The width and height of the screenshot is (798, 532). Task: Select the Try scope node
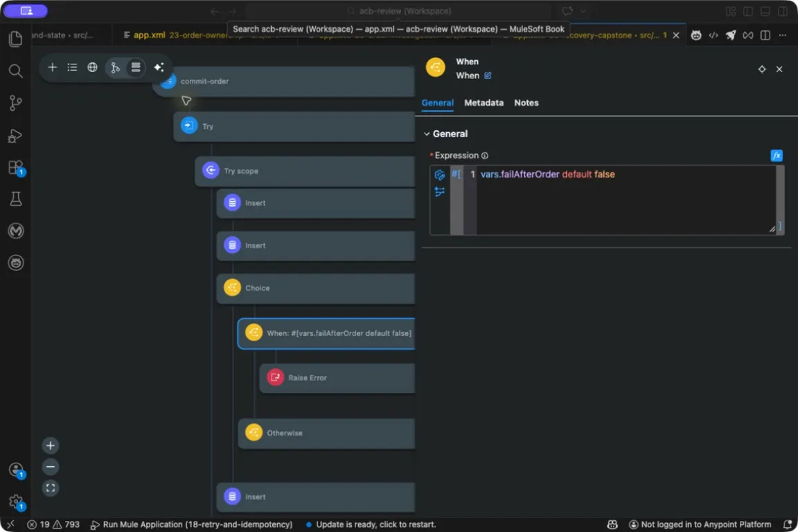[x=305, y=171]
